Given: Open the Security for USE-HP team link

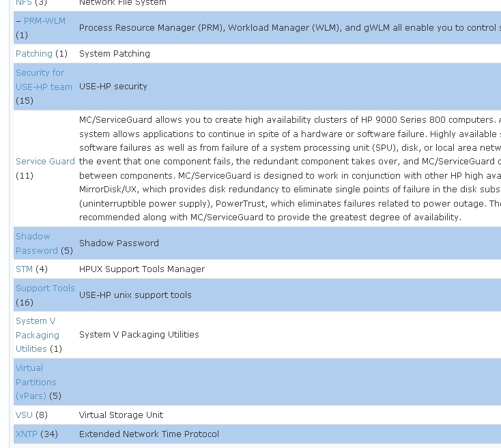Looking at the screenshot, I should tap(44, 80).
